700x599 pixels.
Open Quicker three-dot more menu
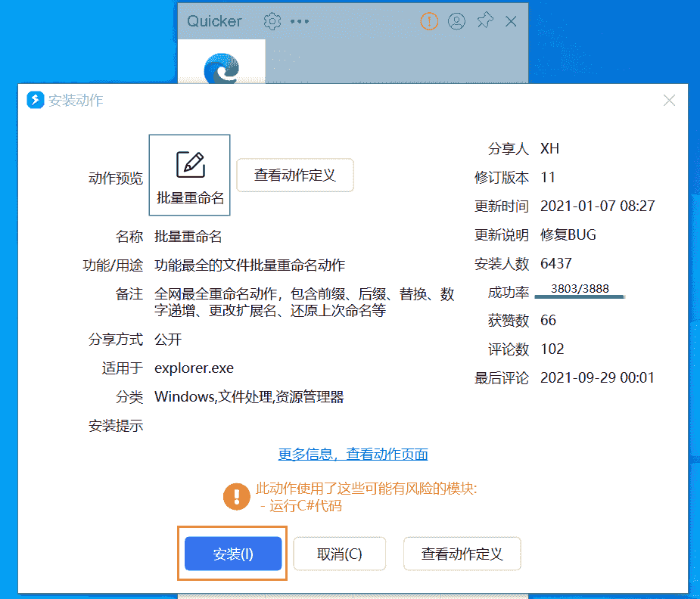pos(300,21)
